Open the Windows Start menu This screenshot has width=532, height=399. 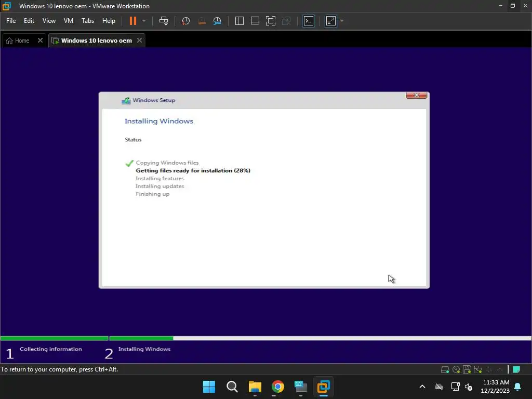click(209, 387)
